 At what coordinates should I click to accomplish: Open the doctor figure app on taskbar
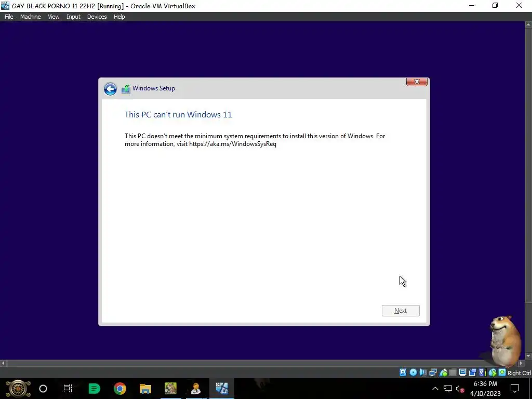click(196, 389)
